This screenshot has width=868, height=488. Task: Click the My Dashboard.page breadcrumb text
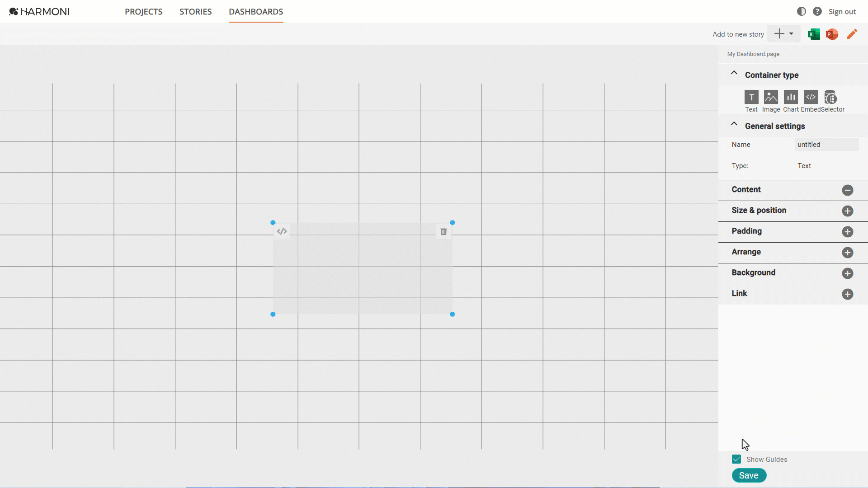tap(753, 54)
